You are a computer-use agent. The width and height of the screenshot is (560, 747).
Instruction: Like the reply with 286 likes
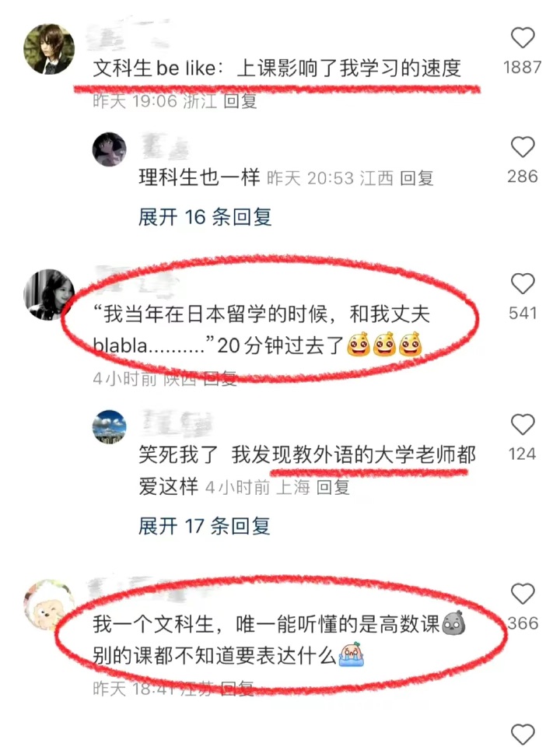[523, 147]
